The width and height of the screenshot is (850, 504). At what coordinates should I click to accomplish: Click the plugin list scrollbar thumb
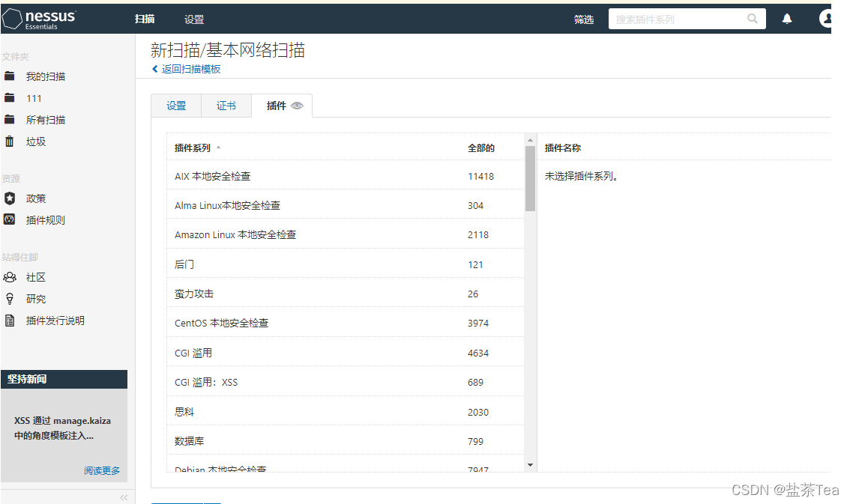[530, 179]
